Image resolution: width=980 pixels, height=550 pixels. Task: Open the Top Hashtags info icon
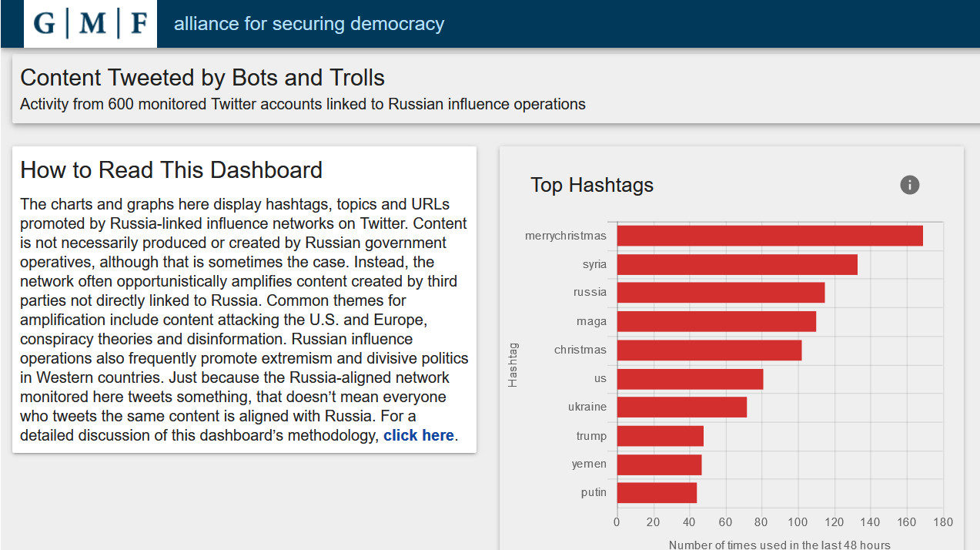coord(910,185)
